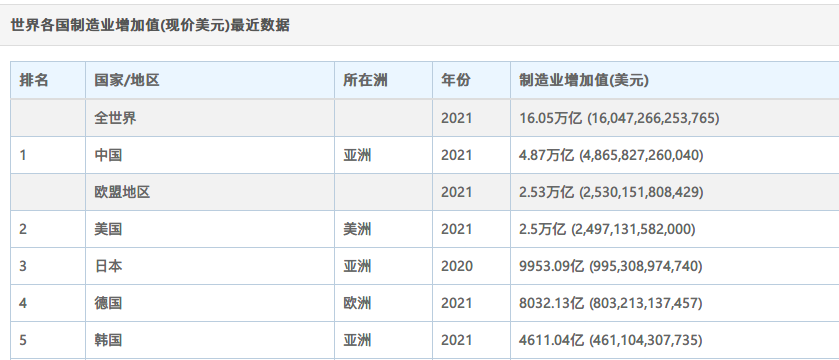Click 美洲 continent in 美国 row
Viewport: 839px width, 360px height.
[357, 229]
